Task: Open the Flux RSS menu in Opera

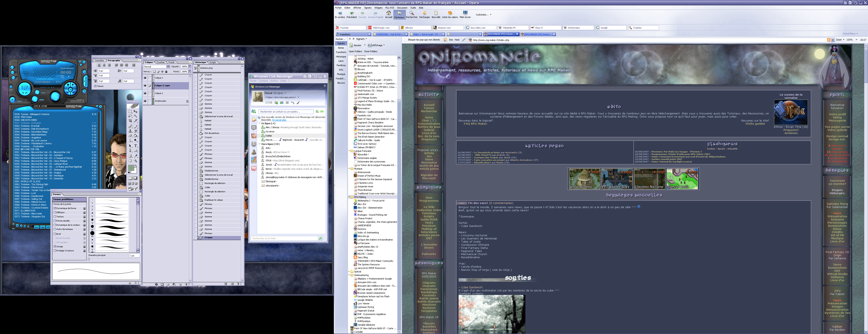Action: pos(390,8)
